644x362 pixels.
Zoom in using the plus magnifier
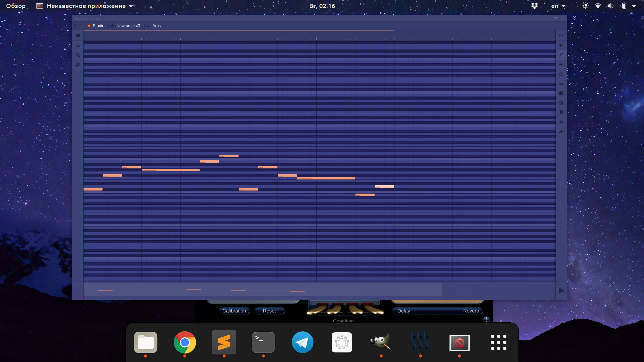(x=78, y=55)
